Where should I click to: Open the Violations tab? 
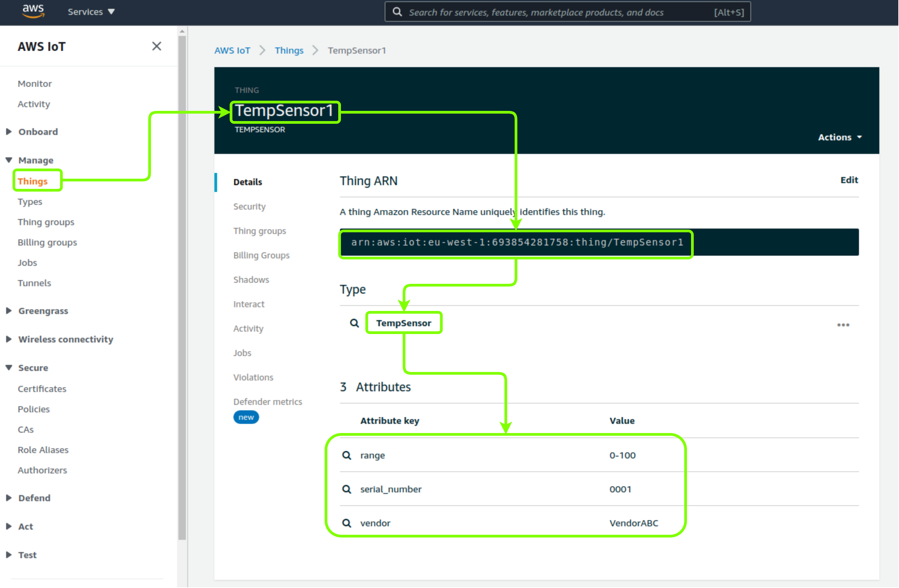[x=253, y=378]
